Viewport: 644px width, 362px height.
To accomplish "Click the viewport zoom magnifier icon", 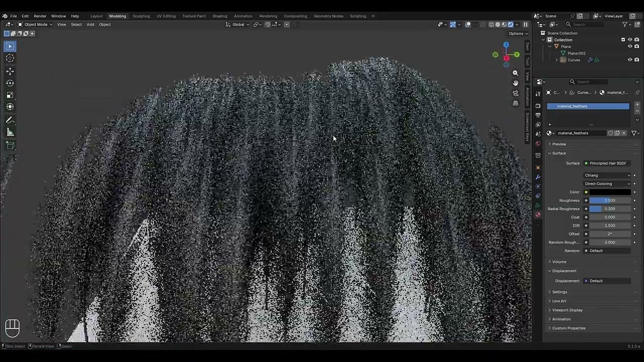I will [x=516, y=73].
